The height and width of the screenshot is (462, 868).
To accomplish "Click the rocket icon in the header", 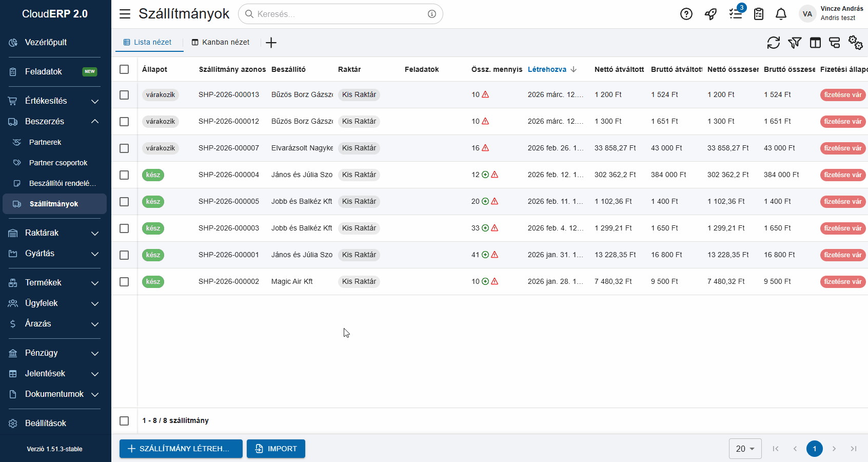I will coord(711,14).
